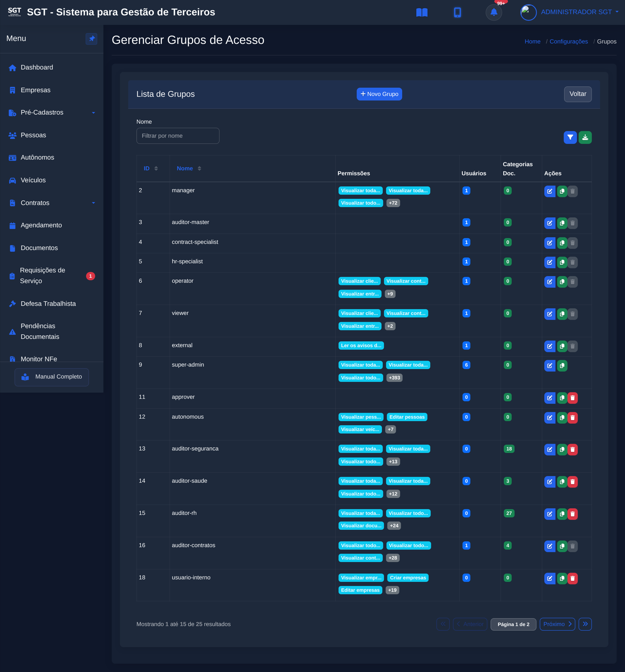
Task: Go to next page with Próximo
Action: click(557, 625)
